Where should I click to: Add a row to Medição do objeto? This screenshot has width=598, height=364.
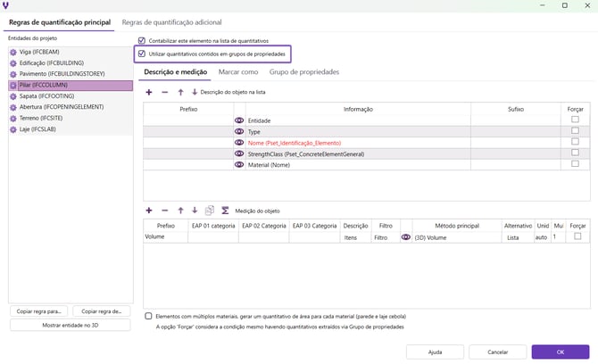tap(149, 211)
